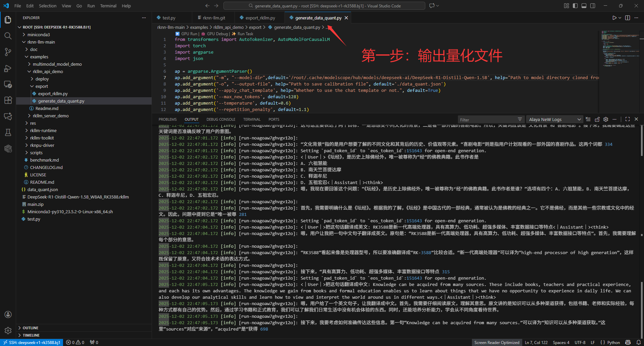Viewport: 644px width, 346px height.
Task: Open the Copilot chat icon beside command center
Action: [x=432, y=6]
